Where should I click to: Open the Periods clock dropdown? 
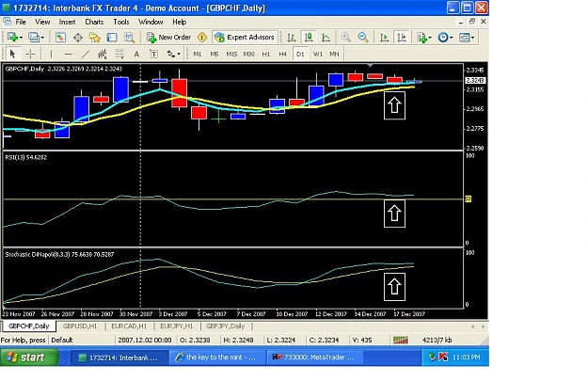point(445,37)
